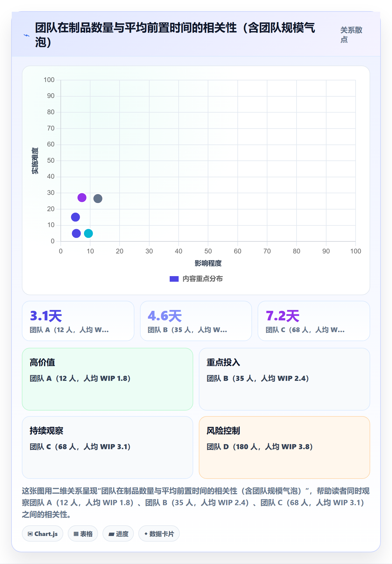Click the 内容重点分布 legend label
392x564 pixels.
click(203, 279)
